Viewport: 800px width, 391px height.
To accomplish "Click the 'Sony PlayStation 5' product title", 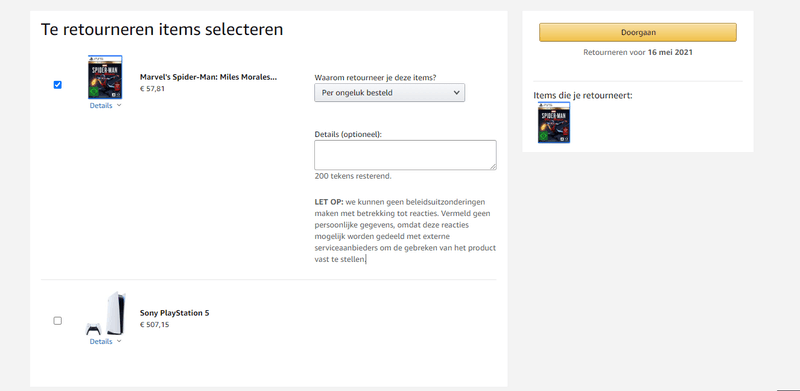I will click(x=174, y=313).
